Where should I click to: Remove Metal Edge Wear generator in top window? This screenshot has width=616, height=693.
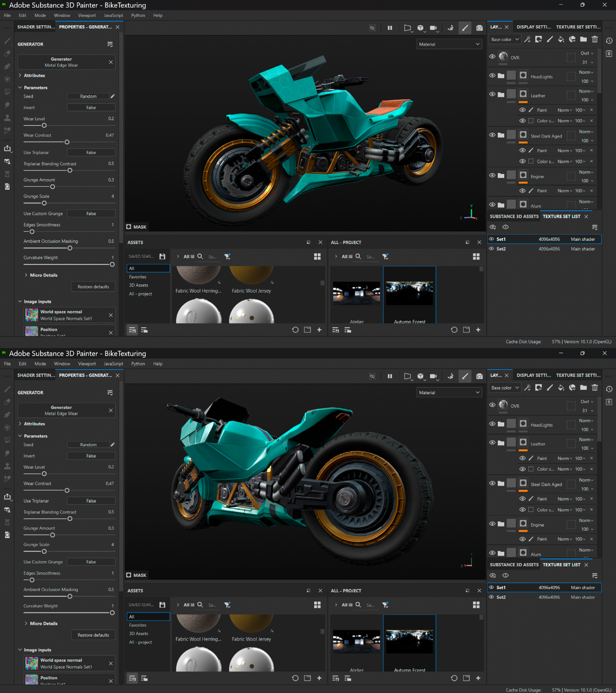(x=110, y=62)
